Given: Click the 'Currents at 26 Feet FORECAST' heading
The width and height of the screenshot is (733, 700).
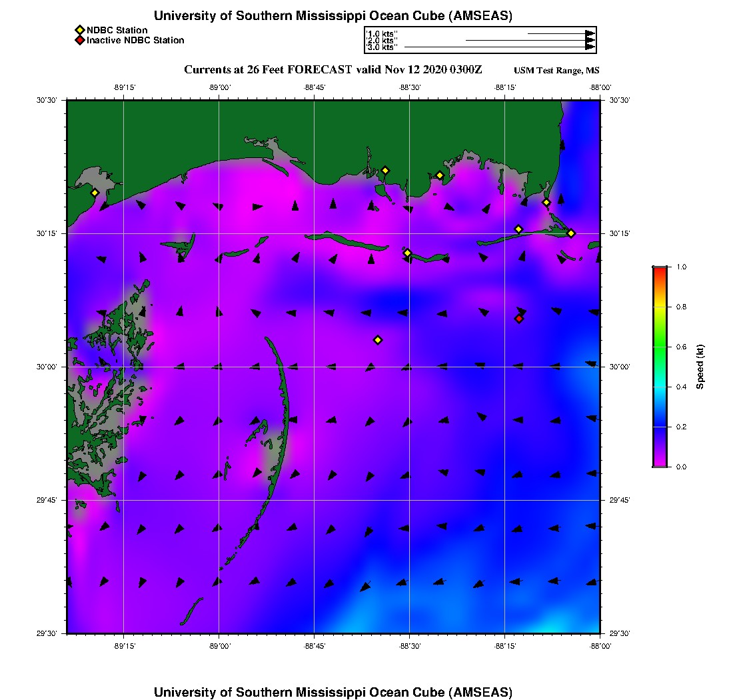Looking at the screenshot, I should 333,70.
